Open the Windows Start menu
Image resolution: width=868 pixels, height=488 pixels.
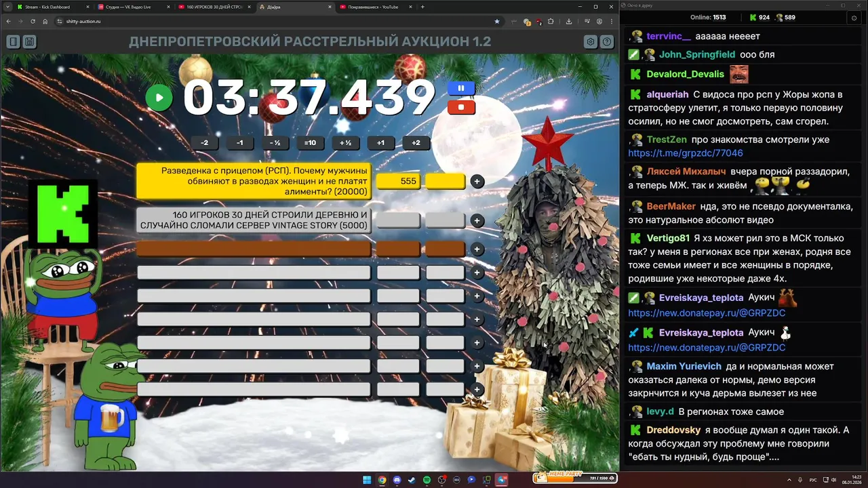coord(367,480)
